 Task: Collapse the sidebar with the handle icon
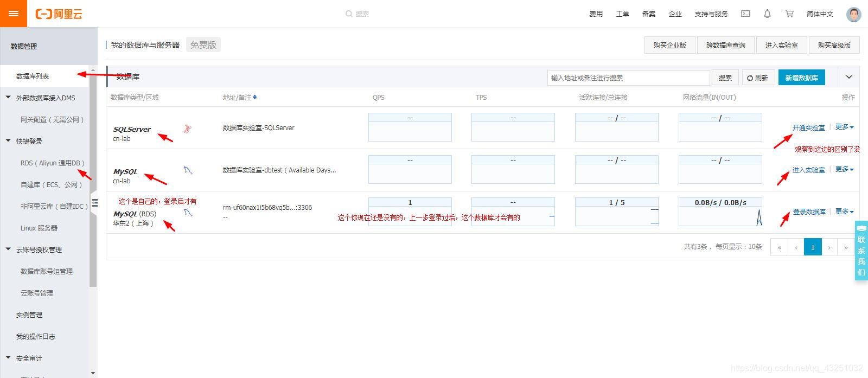pyautogui.click(x=94, y=203)
